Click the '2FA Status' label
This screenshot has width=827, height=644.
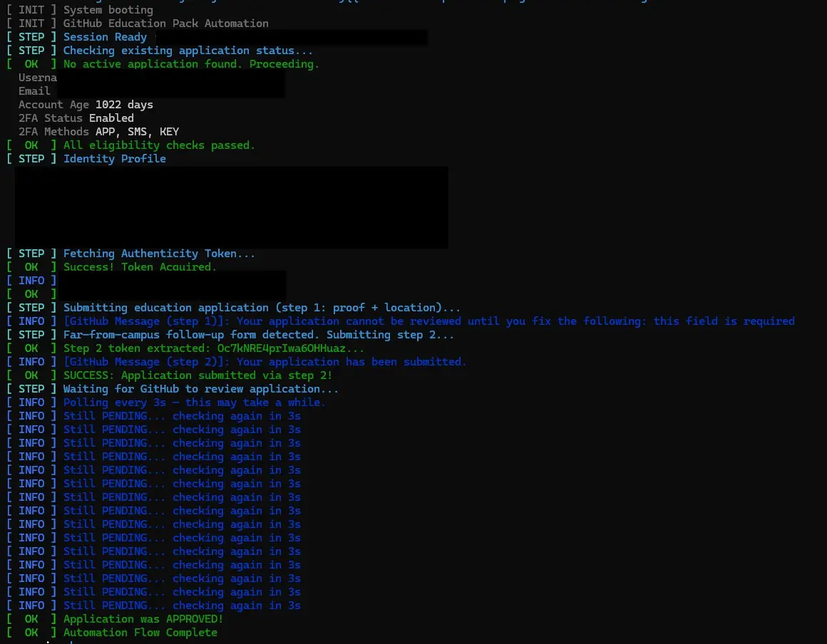[51, 118]
